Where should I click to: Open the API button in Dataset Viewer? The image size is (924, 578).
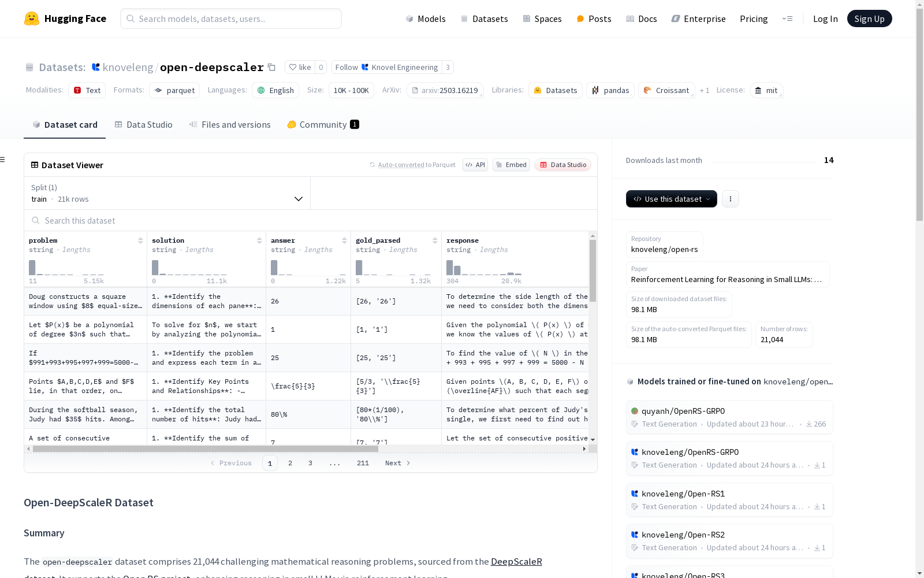[475, 165]
